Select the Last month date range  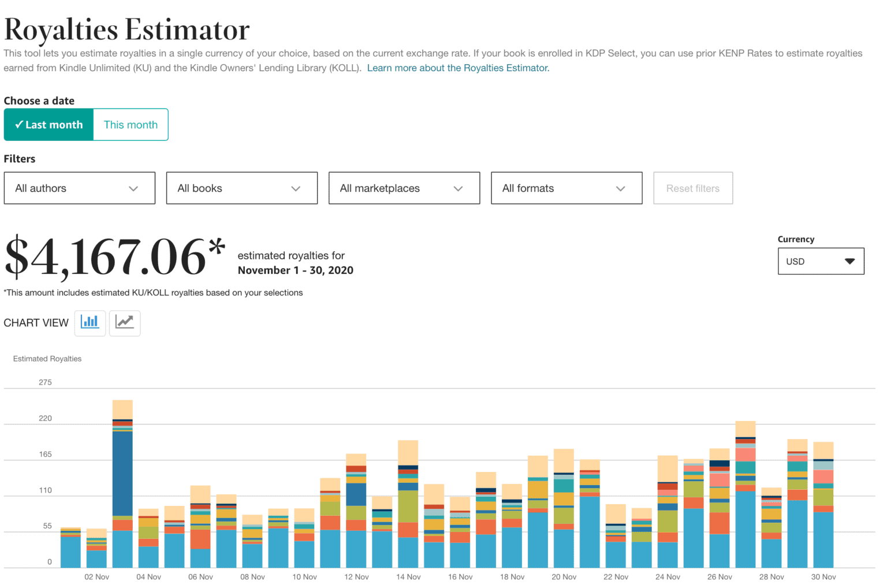pos(49,125)
